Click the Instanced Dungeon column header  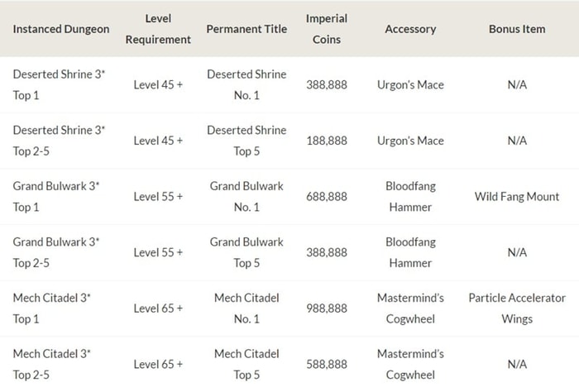click(61, 29)
